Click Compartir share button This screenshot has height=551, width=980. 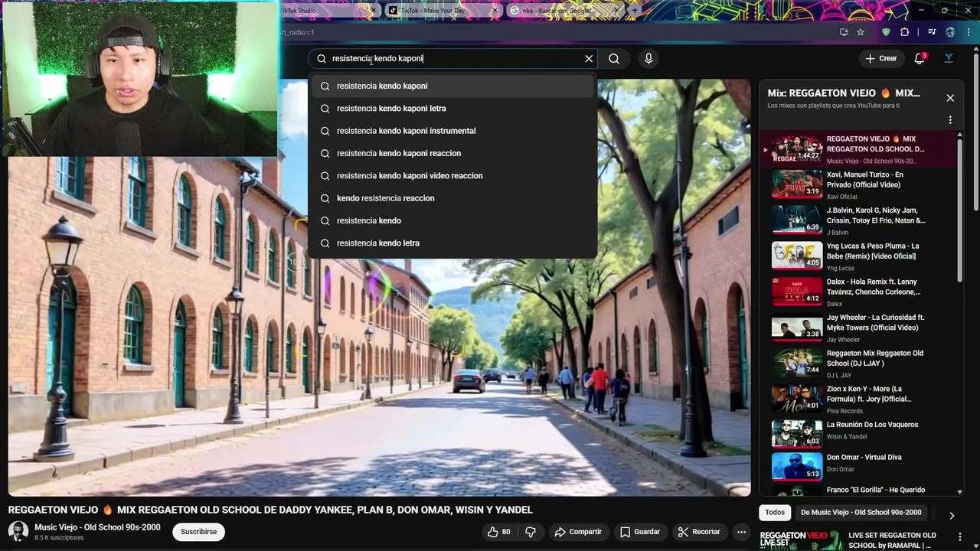[578, 532]
